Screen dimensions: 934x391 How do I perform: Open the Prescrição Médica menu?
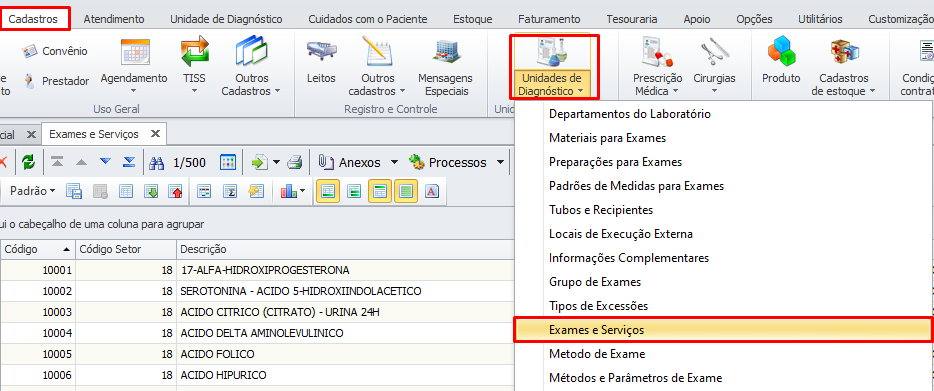pos(658,66)
